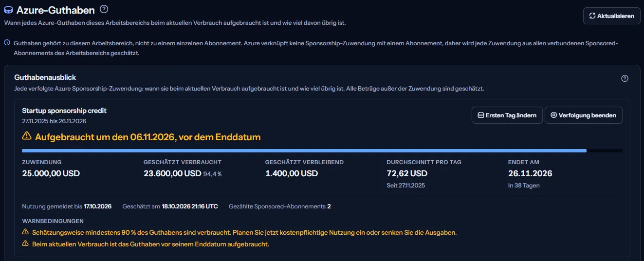The height and width of the screenshot is (261, 644).
Task: Click the 1.400,00 USD remaining value
Action: coord(292,173)
